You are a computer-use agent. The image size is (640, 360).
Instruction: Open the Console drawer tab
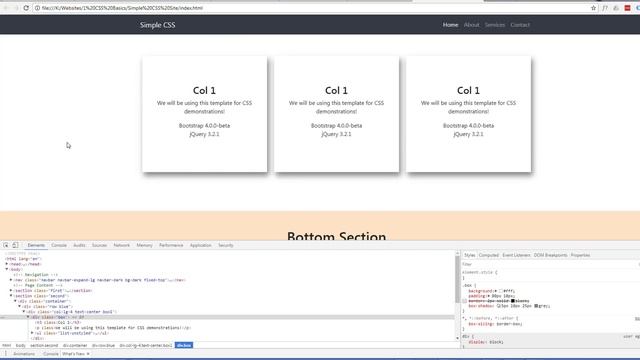pos(51,354)
